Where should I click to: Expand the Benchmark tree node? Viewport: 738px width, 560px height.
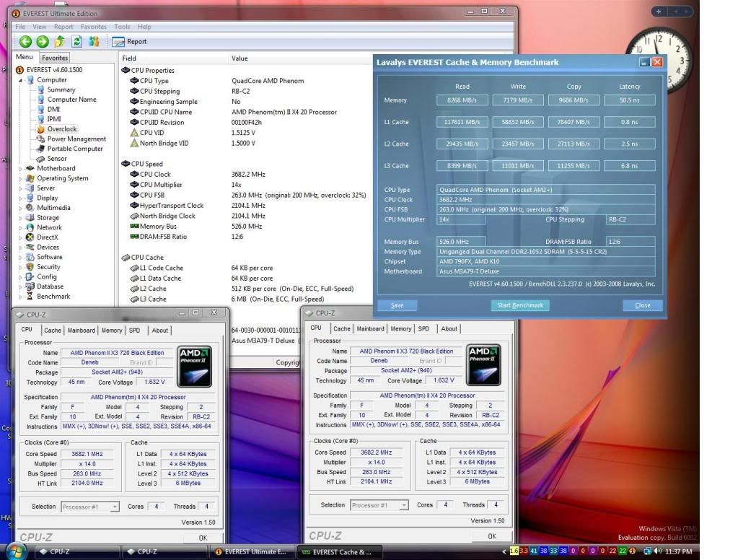click(x=20, y=297)
